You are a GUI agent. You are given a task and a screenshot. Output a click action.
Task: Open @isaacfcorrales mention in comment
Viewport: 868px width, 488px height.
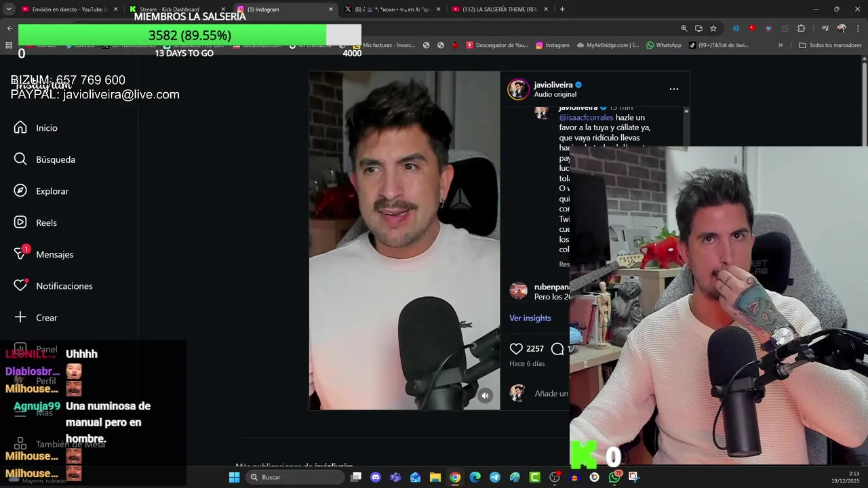pyautogui.click(x=586, y=117)
